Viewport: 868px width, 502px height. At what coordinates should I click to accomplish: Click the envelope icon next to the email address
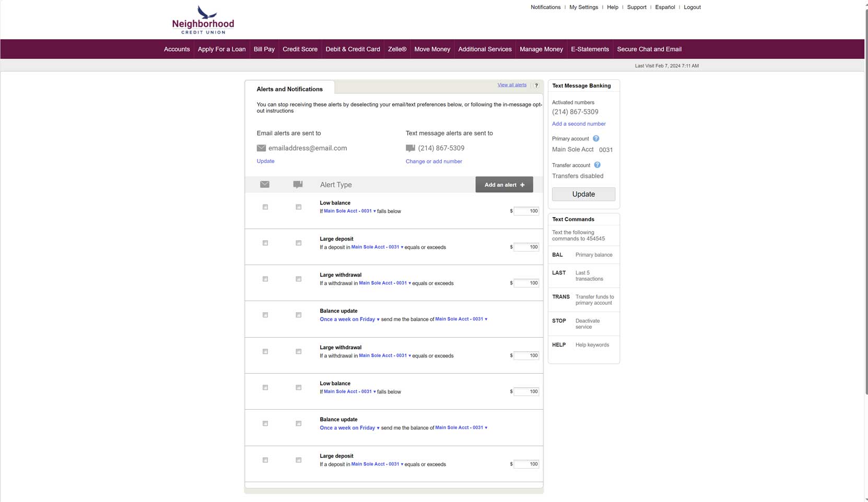tap(261, 148)
